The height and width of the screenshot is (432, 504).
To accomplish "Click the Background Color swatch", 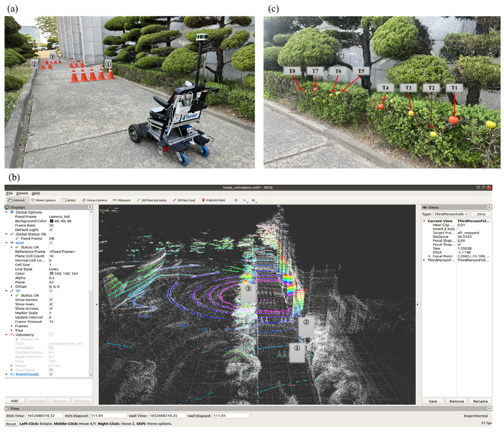I will (x=51, y=221).
